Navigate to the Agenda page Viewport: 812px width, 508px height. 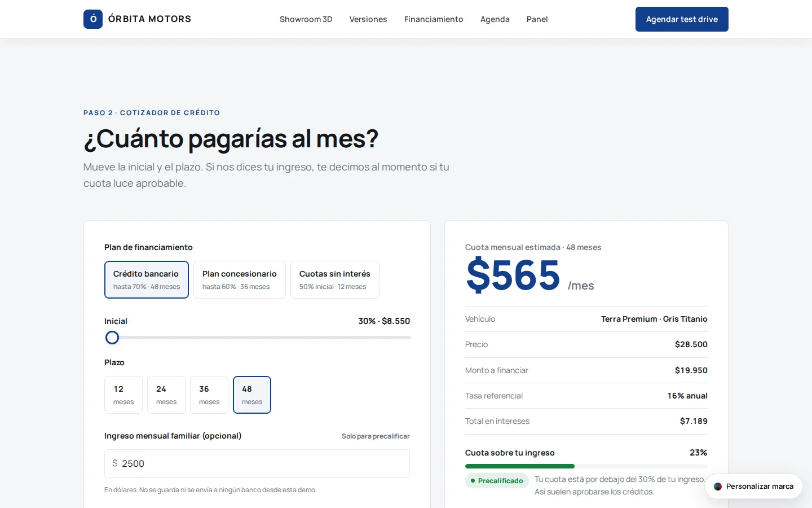coord(495,19)
